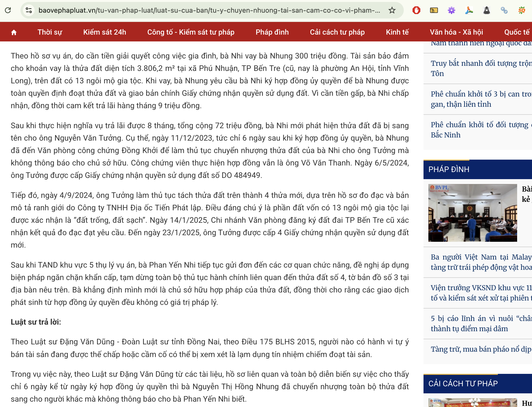Open the Kiểm sát 24h section

click(105, 32)
